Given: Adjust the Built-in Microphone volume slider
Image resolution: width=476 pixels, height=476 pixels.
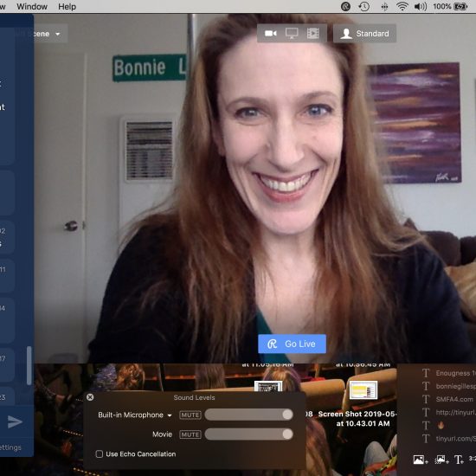Looking at the screenshot, I should pos(249,415).
